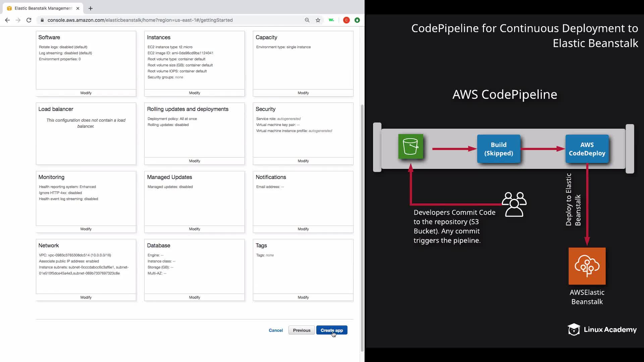
Task: Click the AWS Elastic Beanstalk orange icon
Action: (x=587, y=266)
